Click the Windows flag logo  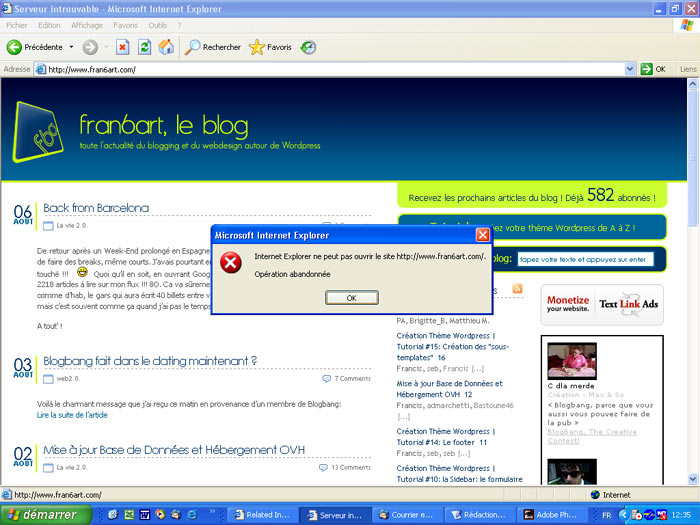(687, 25)
